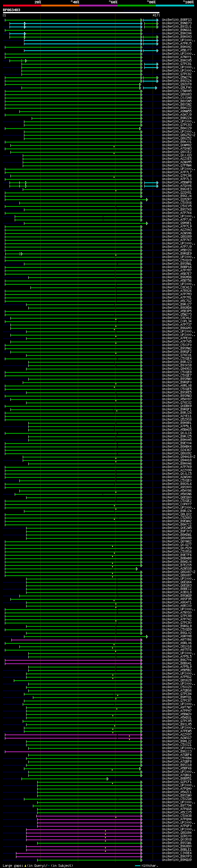Open hit UniRef100_A5BJT7

[177, 50]
